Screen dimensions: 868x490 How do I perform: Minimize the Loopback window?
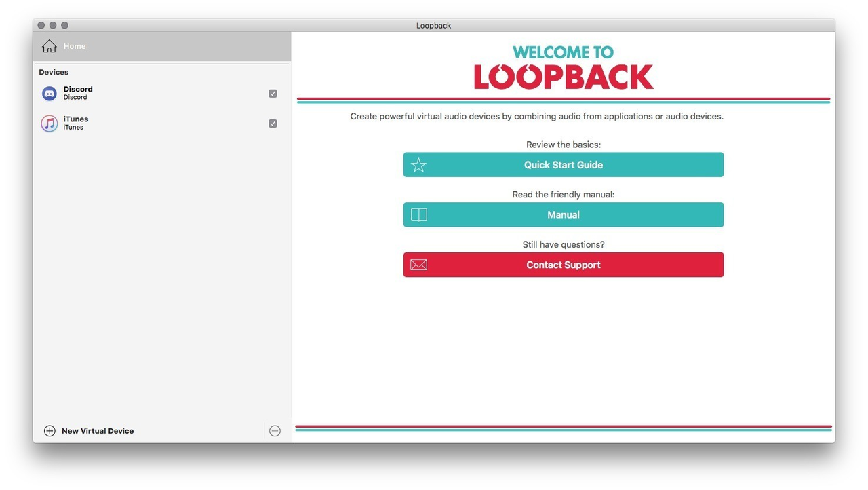[53, 25]
